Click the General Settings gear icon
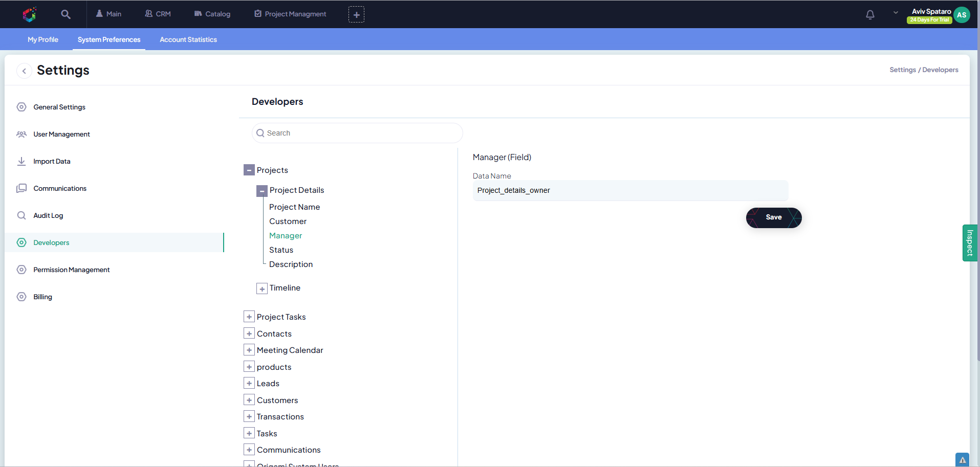 pyautogui.click(x=21, y=107)
